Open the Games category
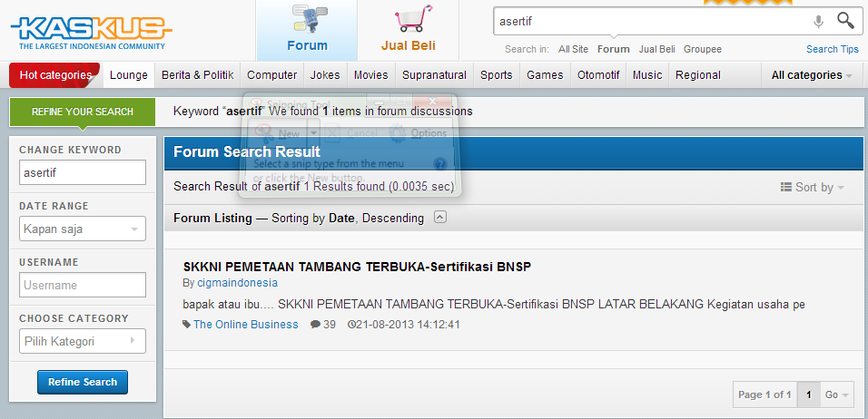 click(x=545, y=75)
